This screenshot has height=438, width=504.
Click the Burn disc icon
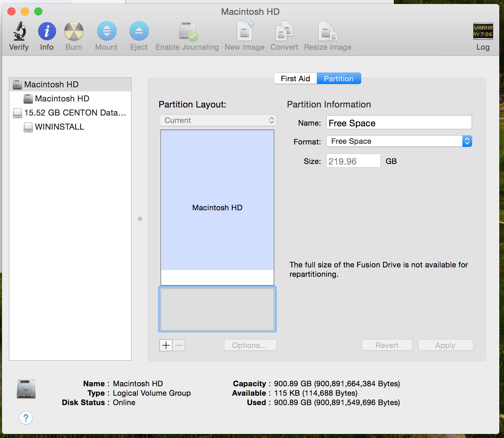coord(74,31)
